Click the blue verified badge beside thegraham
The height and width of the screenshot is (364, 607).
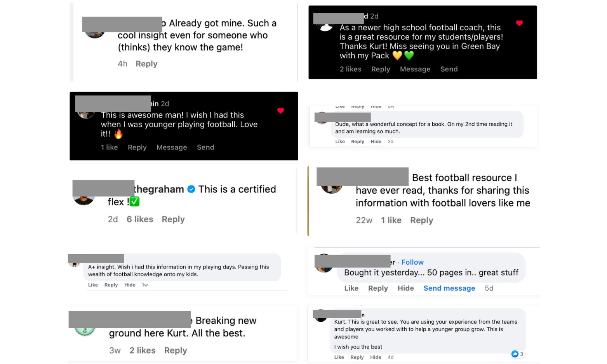191,189
